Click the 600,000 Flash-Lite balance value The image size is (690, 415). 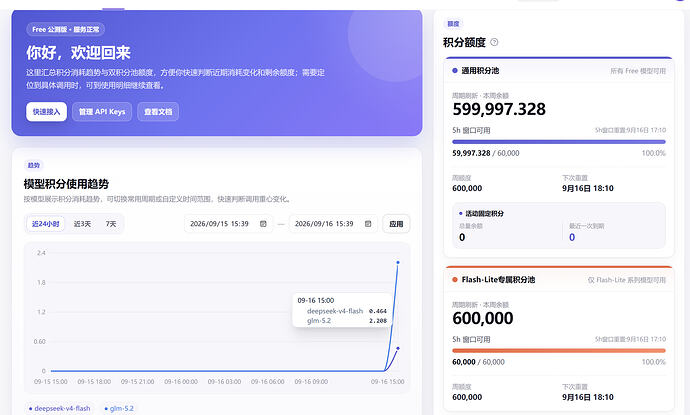[483, 318]
